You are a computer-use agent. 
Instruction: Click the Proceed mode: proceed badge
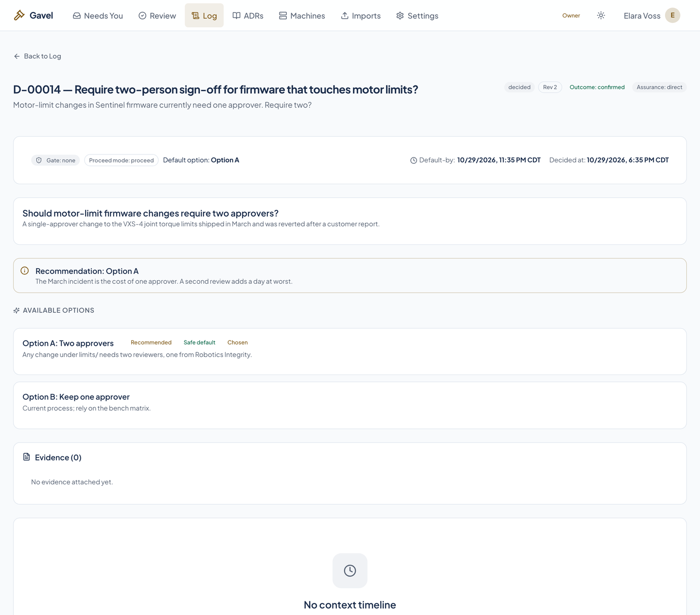click(122, 160)
